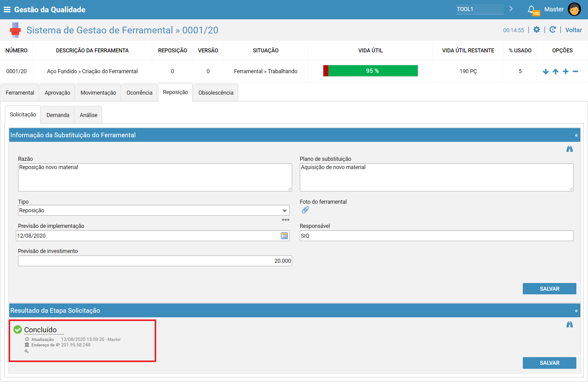Click the refresh icon
Image resolution: width=588 pixels, height=385 pixels.
pos(552,30)
